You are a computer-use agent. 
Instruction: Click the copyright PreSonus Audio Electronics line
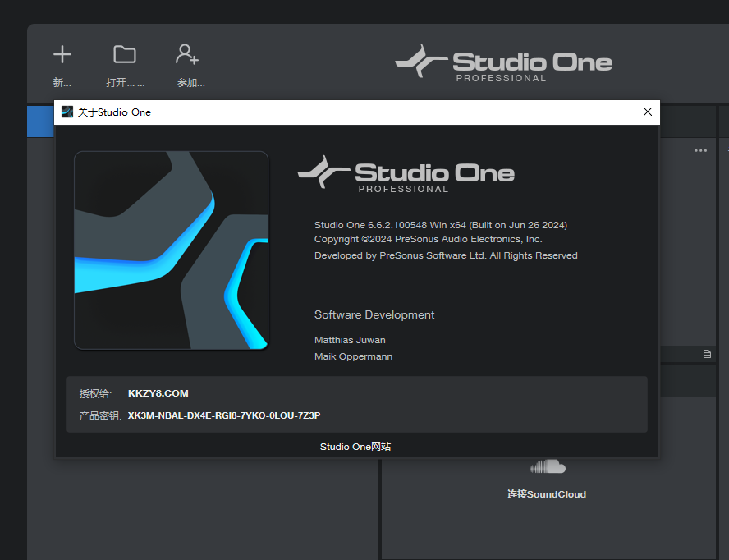429,239
